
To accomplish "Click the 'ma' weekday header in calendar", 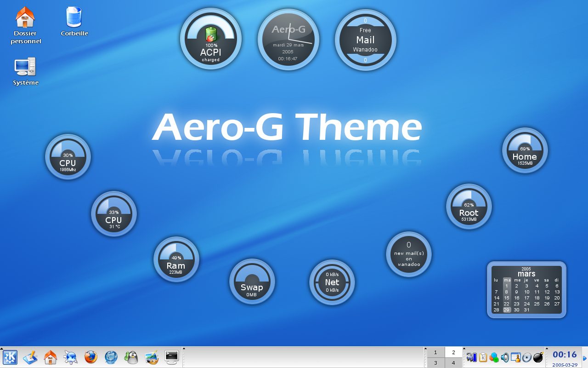I will [x=507, y=280].
